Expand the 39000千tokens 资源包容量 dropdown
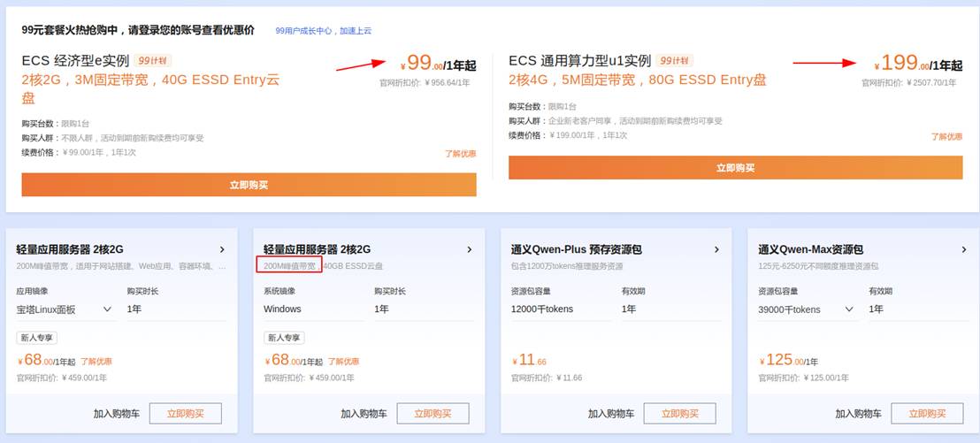The width and height of the screenshot is (980, 443). pos(808,309)
